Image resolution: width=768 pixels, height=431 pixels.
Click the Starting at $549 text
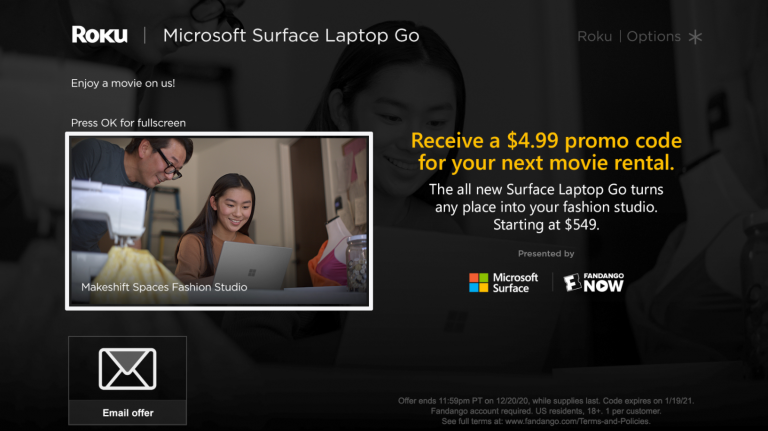click(546, 225)
